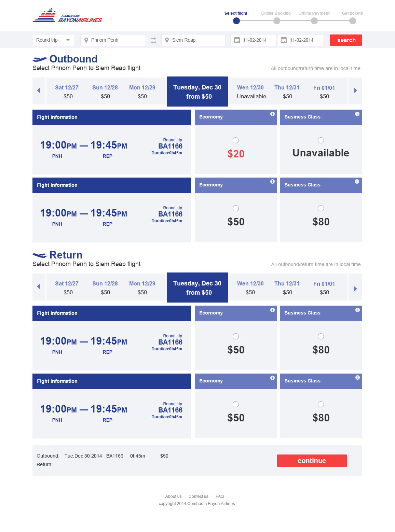Show next return dates with right arrow
This screenshot has width=395, height=532.
[355, 289]
